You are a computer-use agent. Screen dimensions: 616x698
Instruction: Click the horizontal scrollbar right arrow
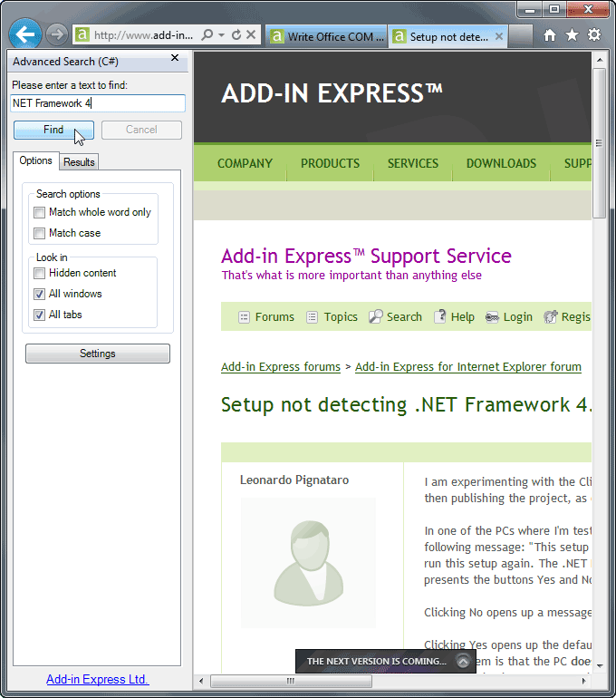pos(583,681)
